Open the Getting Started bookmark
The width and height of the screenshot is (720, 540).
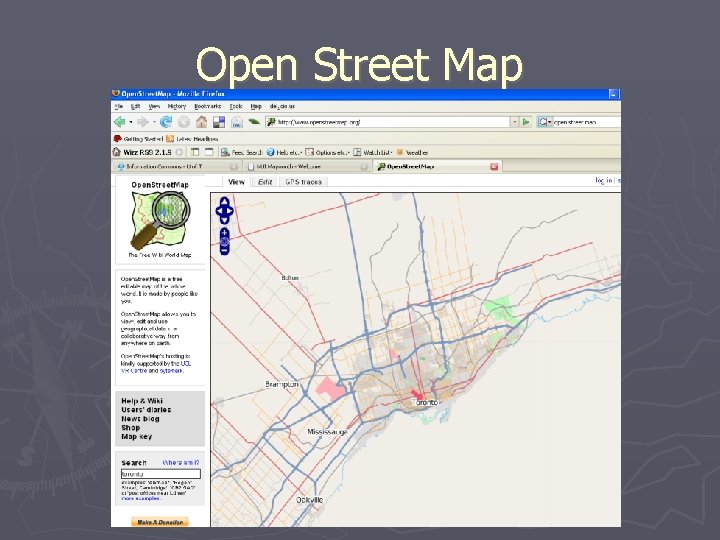tap(138, 139)
